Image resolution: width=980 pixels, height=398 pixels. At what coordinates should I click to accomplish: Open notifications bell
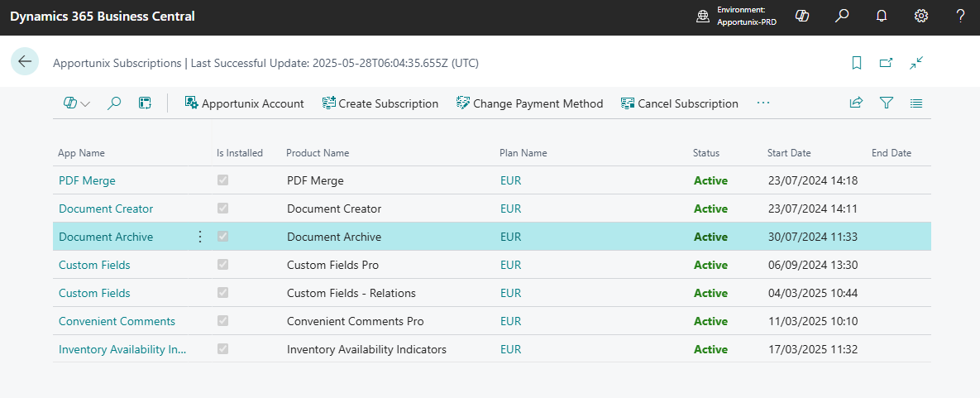coord(882,17)
